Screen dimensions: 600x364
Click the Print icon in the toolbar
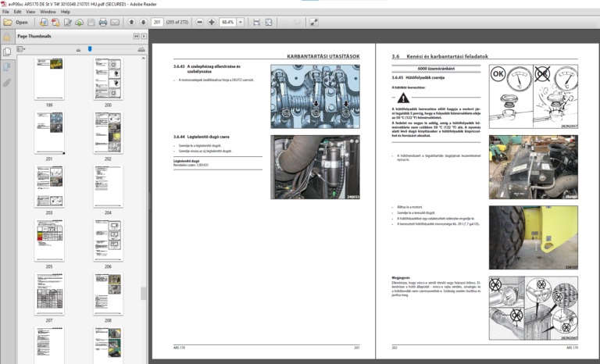pyautogui.click(x=104, y=22)
